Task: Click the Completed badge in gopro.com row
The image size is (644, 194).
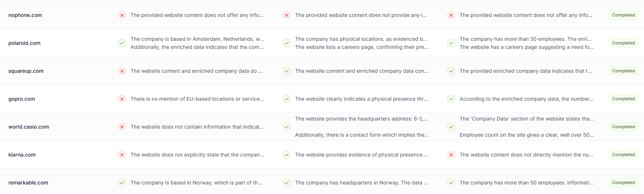Action: pyautogui.click(x=623, y=99)
